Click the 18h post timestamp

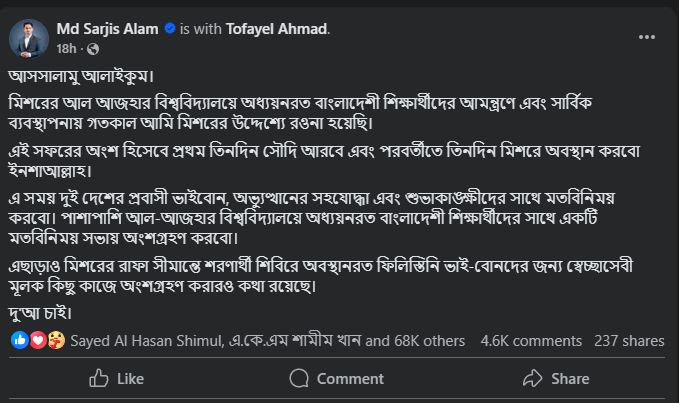pyautogui.click(x=66, y=48)
